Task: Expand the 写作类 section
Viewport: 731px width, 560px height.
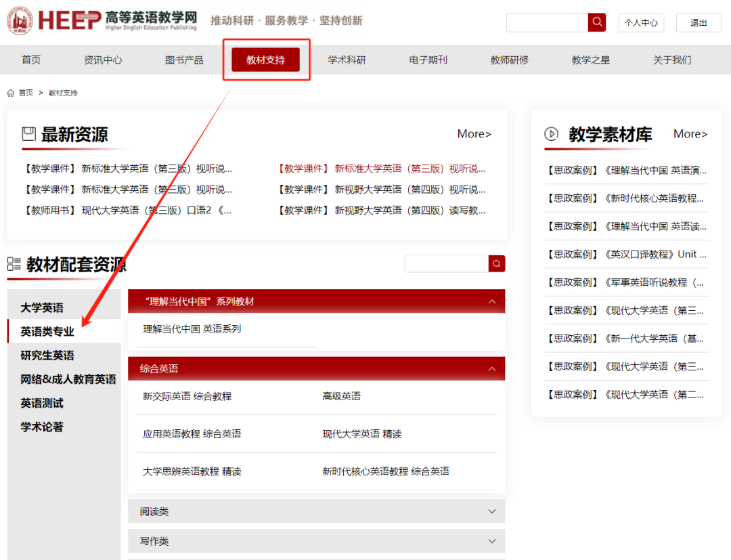Action: click(492, 541)
